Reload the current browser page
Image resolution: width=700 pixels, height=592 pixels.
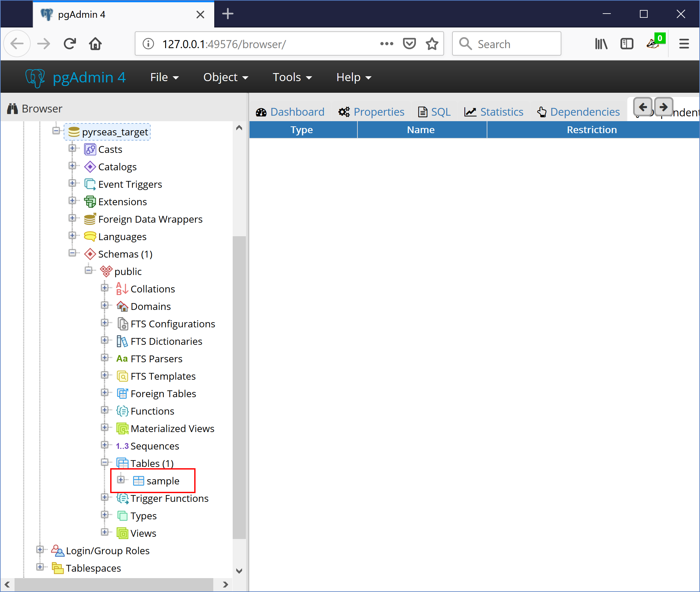click(70, 44)
